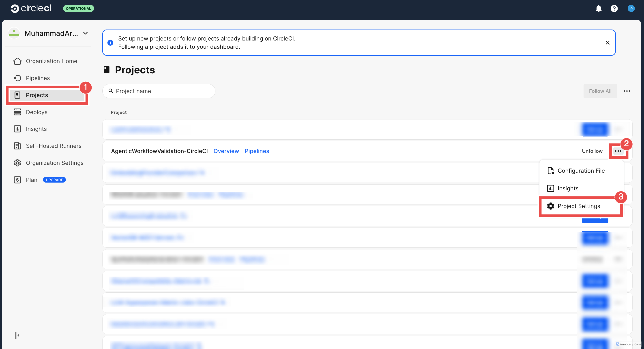
Task: Unfollow the AgenticWorkflowValidation-CircleCI project
Action: [592, 151]
